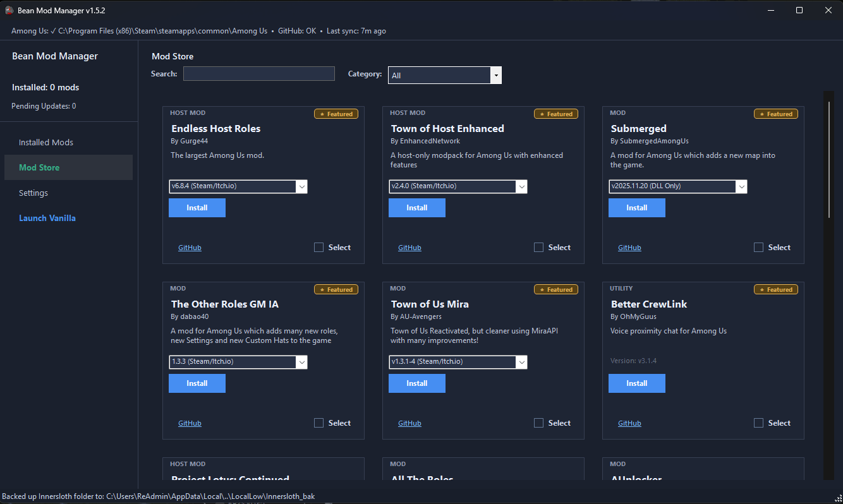Focus the mod Search input field
The image size is (843, 504).
coord(258,74)
